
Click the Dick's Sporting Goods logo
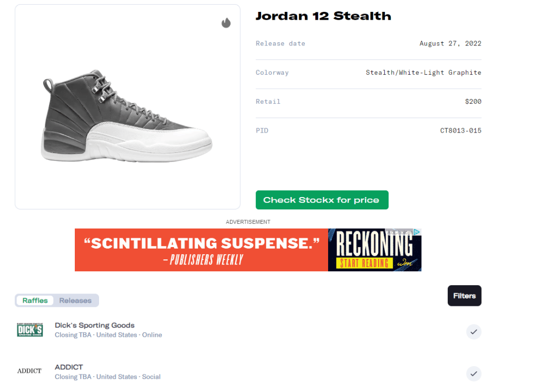click(30, 330)
